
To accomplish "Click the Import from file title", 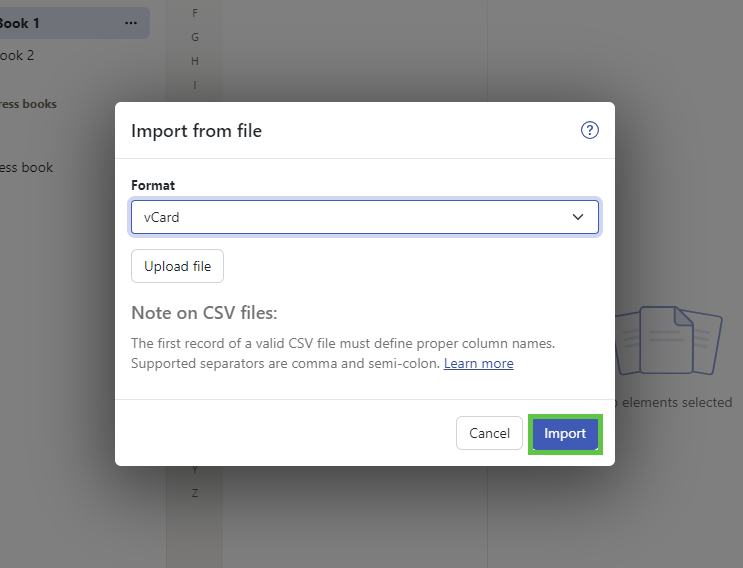I will pyautogui.click(x=196, y=131).
